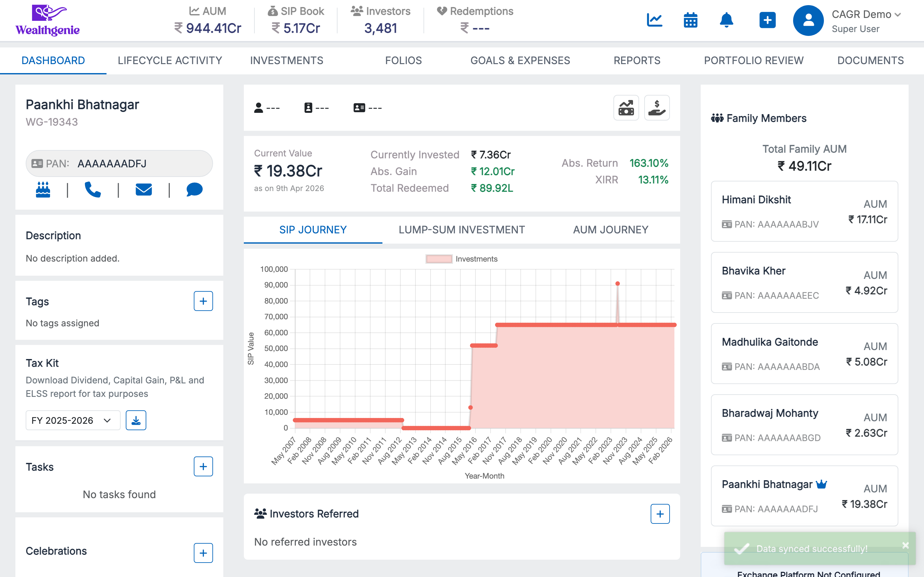Image resolution: width=924 pixels, height=577 pixels.
Task: Open the FY 2025-2026 financial year dropdown
Action: pos(73,420)
